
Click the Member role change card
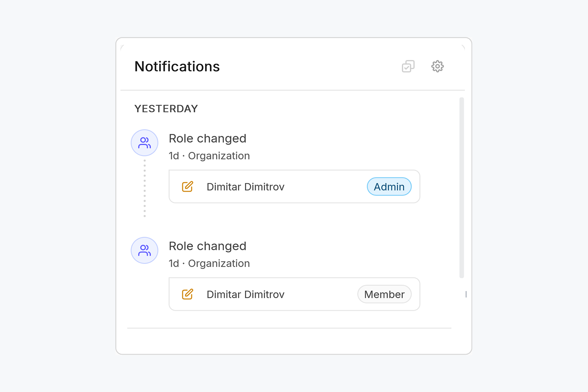294,294
